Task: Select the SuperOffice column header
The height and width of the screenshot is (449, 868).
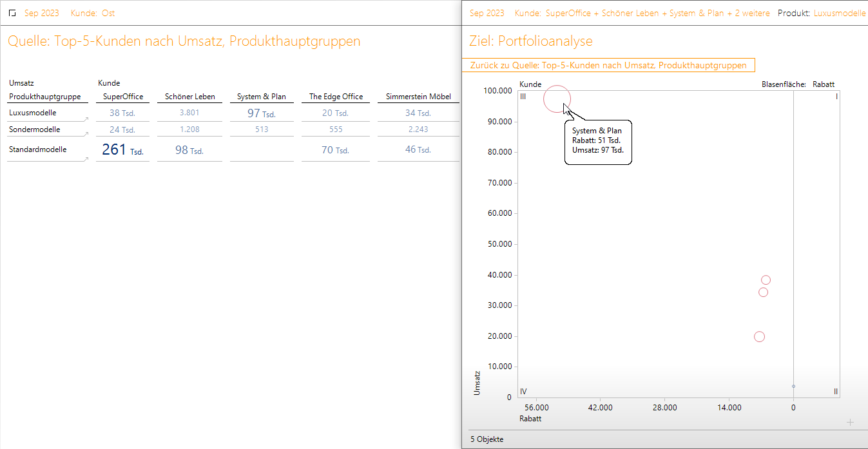Action: pyautogui.click(x=122, y=97)
